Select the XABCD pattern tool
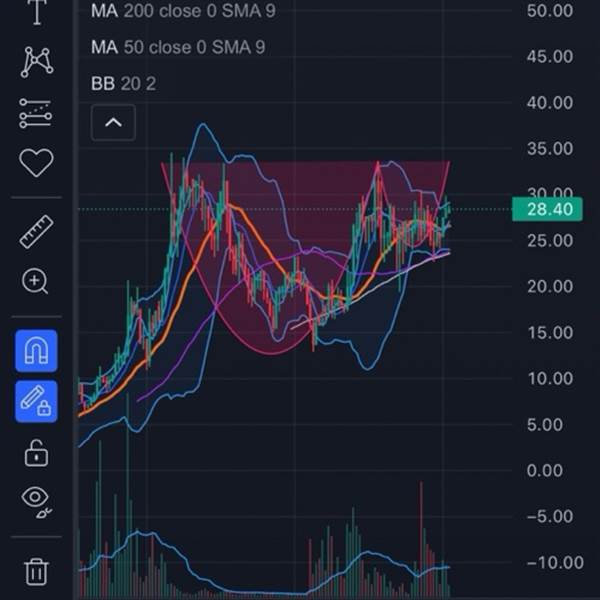The height and width of the screenshot is (600, 600). (x=37, y=62)
